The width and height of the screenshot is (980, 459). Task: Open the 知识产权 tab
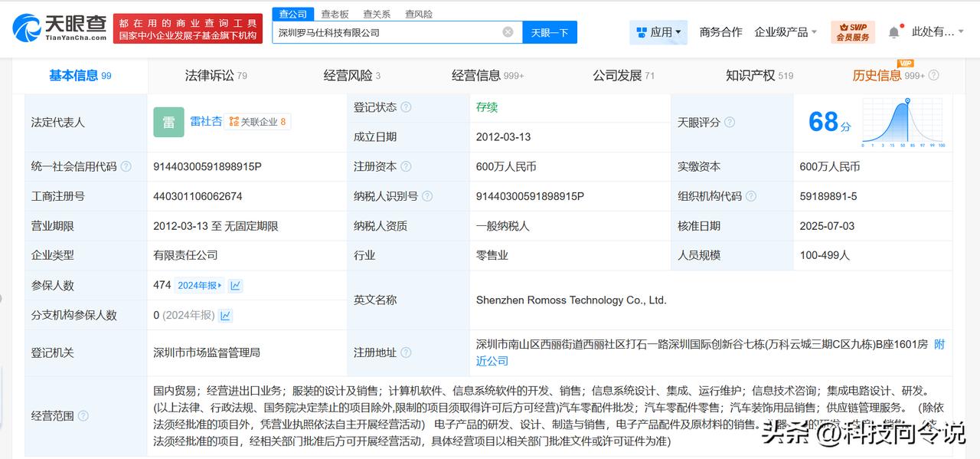[759, 75]
